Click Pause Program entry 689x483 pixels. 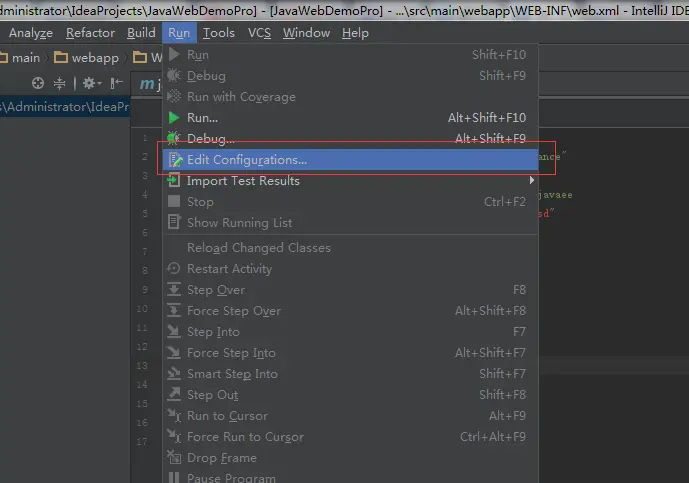point(351,477)
